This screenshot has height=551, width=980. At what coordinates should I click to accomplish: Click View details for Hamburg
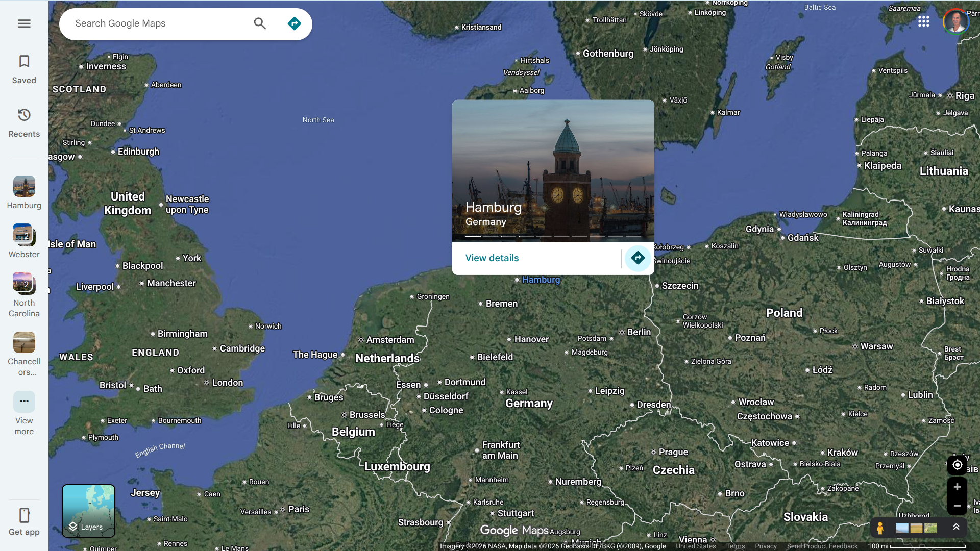coord(492,258)
